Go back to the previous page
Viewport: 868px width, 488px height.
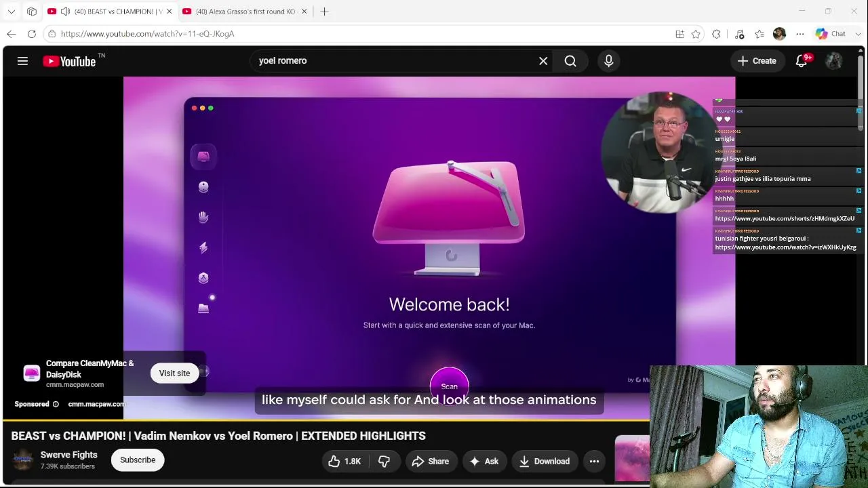(12, 34)
